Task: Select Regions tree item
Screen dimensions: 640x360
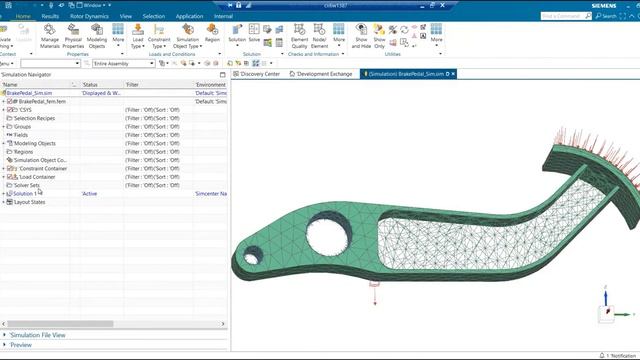Action: [23, 152]
